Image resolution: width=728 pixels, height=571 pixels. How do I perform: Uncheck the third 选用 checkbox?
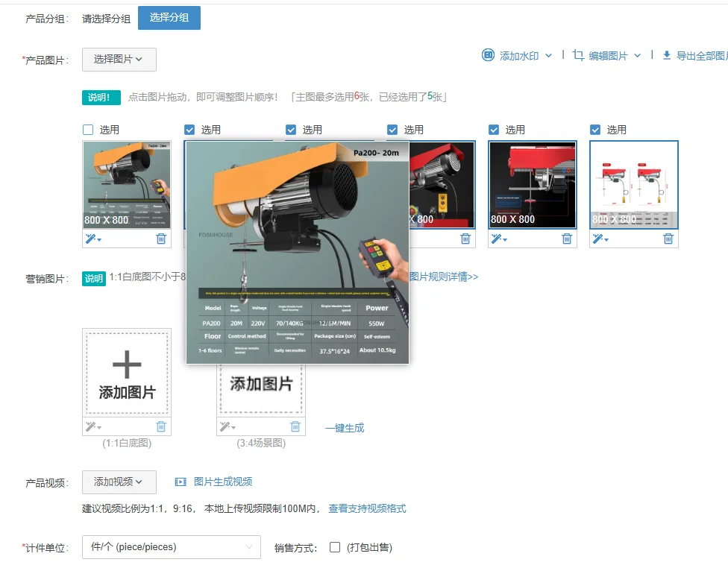click(x=291, y=130)
